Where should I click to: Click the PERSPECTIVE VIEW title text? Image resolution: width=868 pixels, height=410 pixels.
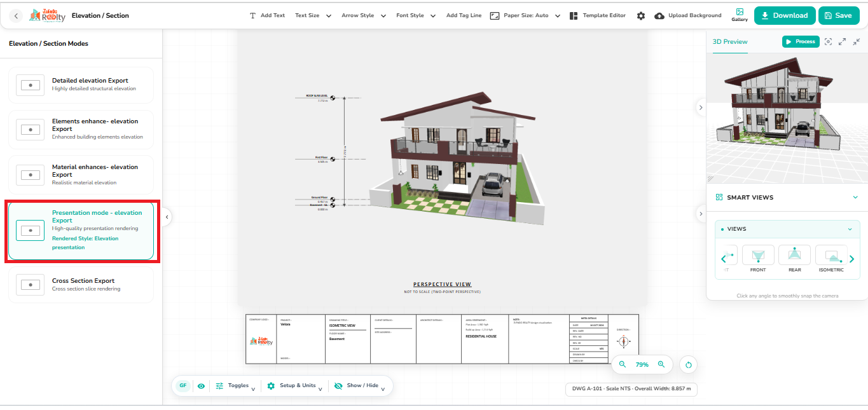point(442,284)
